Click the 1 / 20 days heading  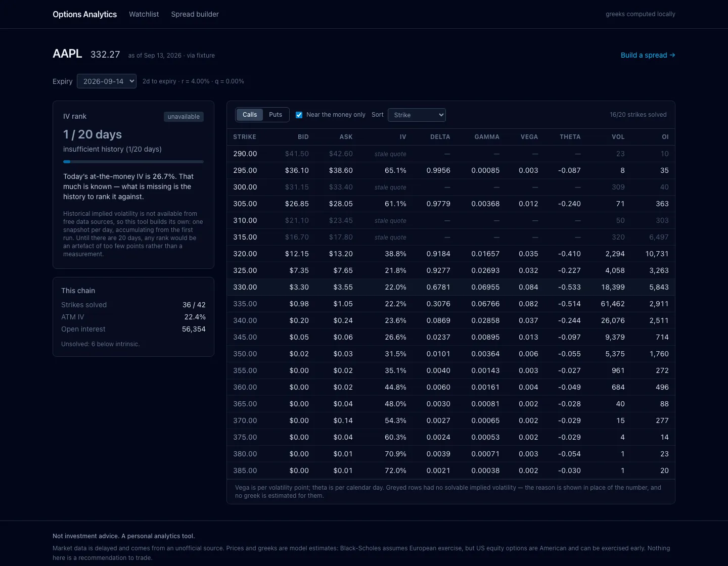pos(93,134)
